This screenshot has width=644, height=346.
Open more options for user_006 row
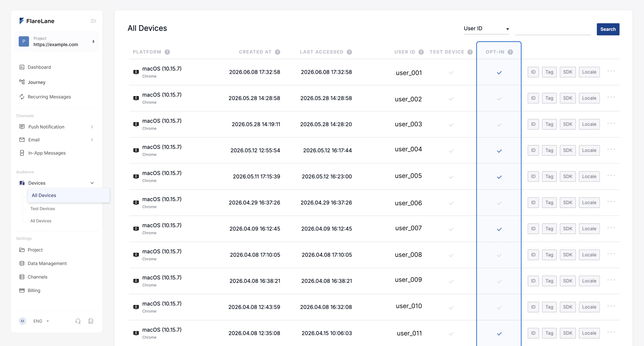611,202
